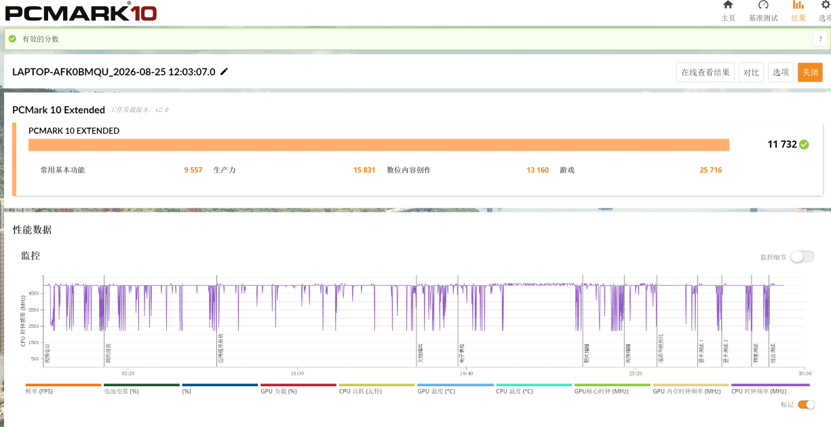831x427 pixels.
Task: Click the 30:00 time axis label
Action: (805, 373)
